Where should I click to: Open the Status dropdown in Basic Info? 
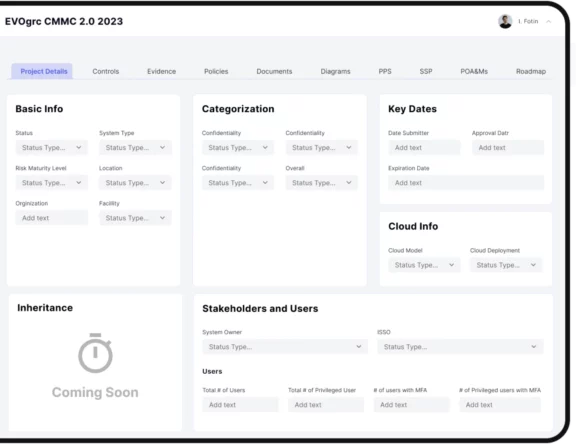[51, 148]
